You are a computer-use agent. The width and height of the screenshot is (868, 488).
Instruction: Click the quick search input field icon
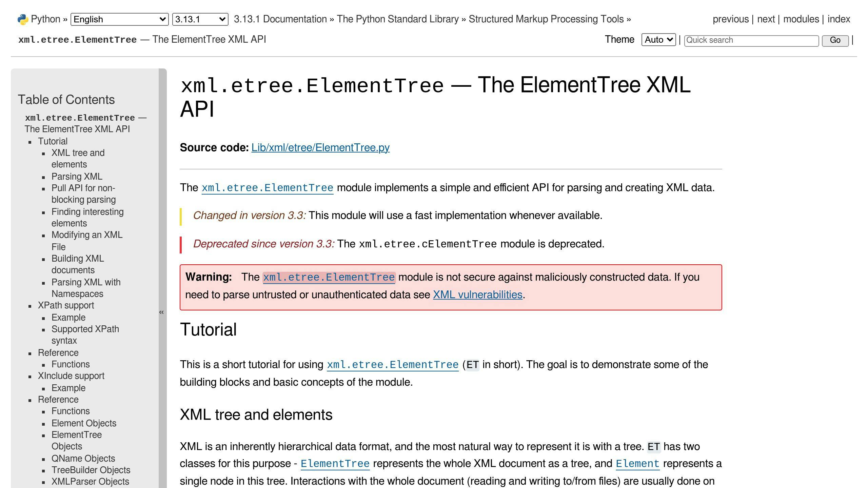[752, 40]
